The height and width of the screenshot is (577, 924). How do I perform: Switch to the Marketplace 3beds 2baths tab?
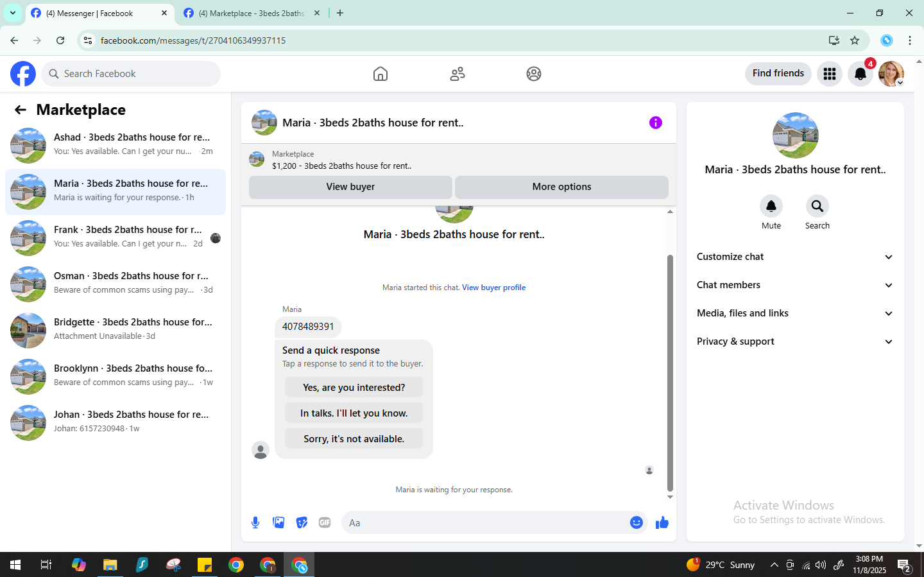[250, 13]
